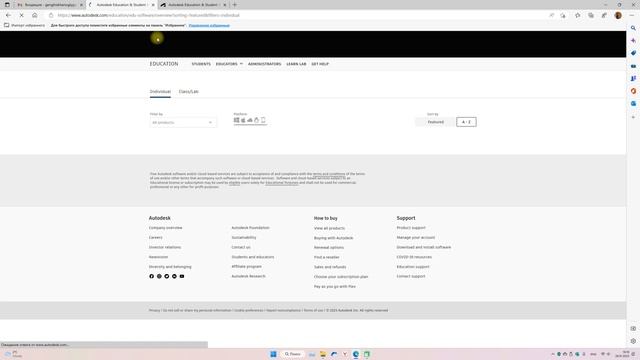Switch to the Class/Lab tab
The height and width of the screenshot is (360, 640).
coord(189,91)
